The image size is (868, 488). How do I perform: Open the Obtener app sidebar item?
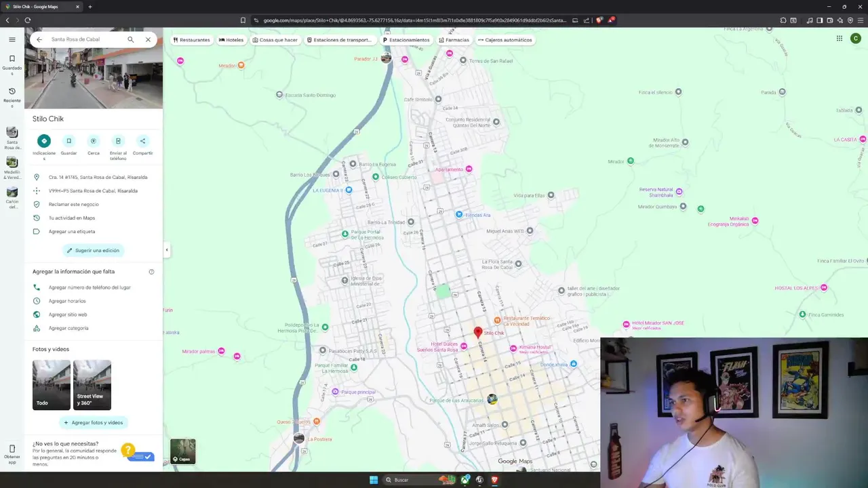(12, 453)
